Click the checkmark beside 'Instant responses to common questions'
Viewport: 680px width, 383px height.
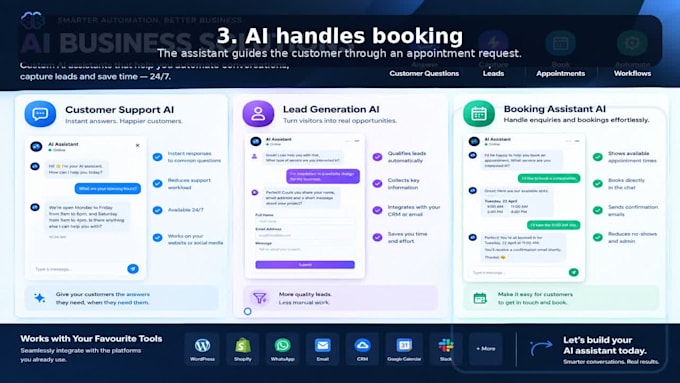pyautogui.click(x=157, y=157)
